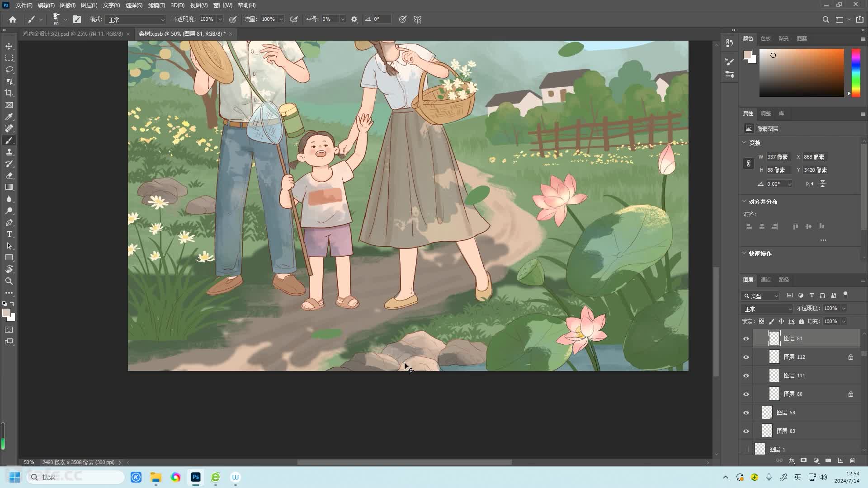Screen dimensions: 868x488
Task: Delete layer with trash icon
Action: [853, 460]
